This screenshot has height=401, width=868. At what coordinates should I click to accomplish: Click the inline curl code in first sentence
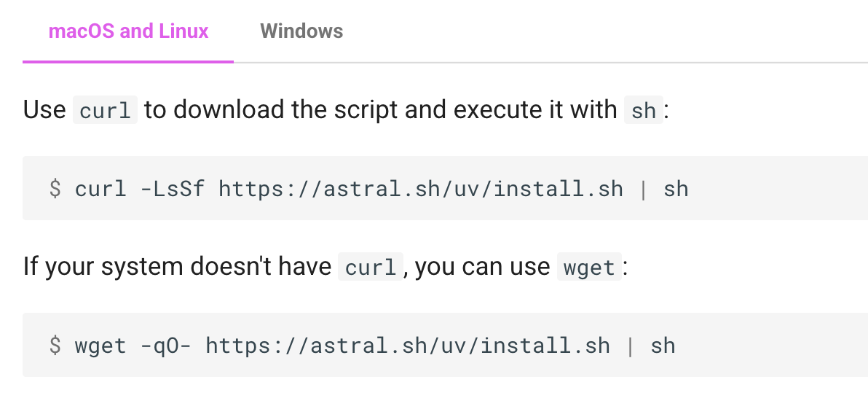[105, 111]
